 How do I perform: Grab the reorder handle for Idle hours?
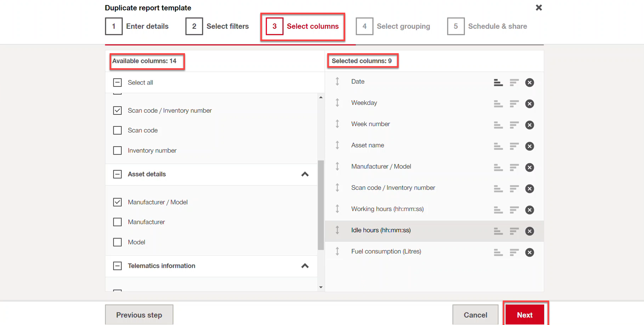(337, 230)
